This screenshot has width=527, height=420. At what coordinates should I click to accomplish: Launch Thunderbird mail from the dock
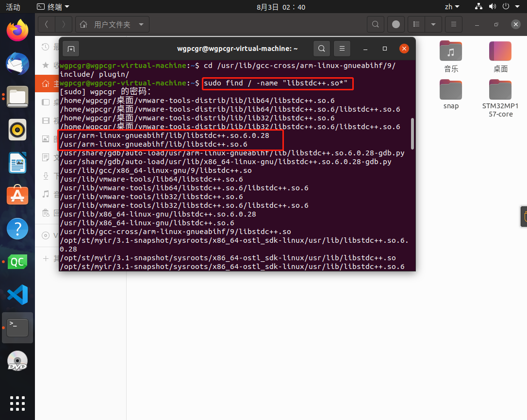click(x=17, y=64)
